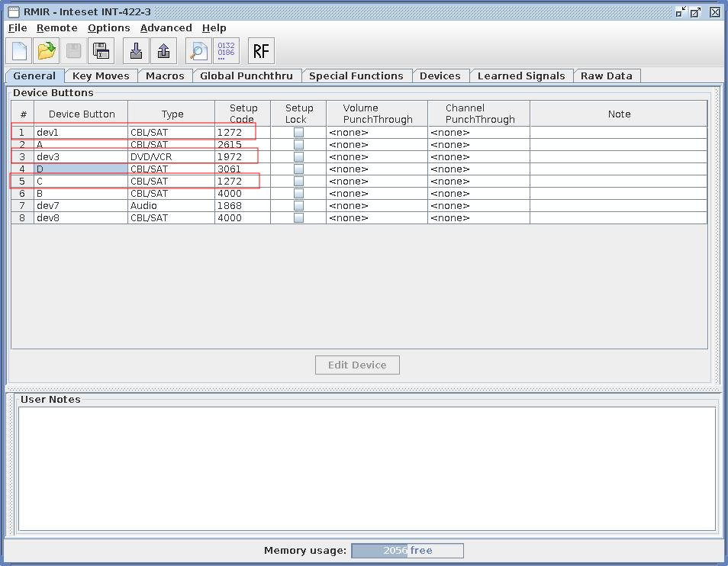Toggle Setup Lock for dev3 row
The image size is (728, 566).
tap(298, 157)
